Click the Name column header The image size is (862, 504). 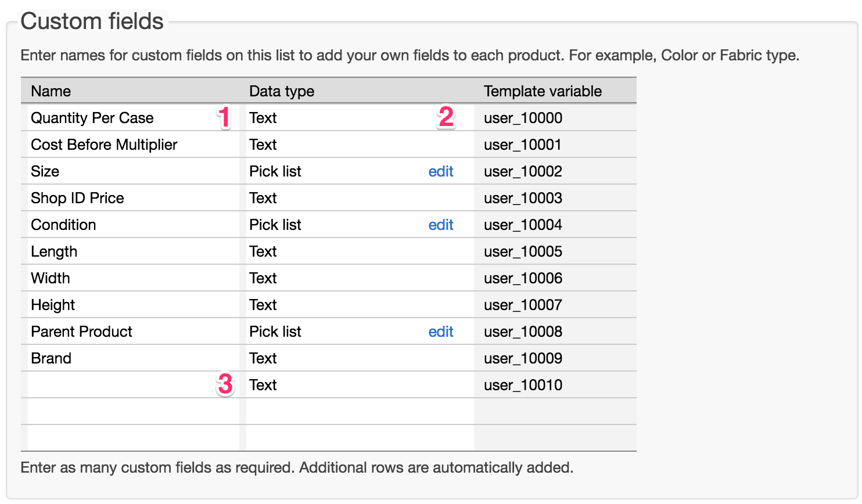coord(51,91)
